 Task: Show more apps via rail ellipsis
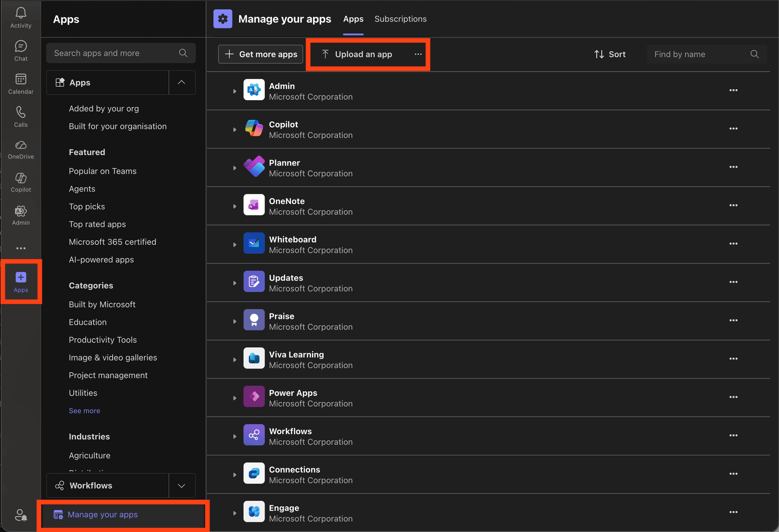[21, 248]
